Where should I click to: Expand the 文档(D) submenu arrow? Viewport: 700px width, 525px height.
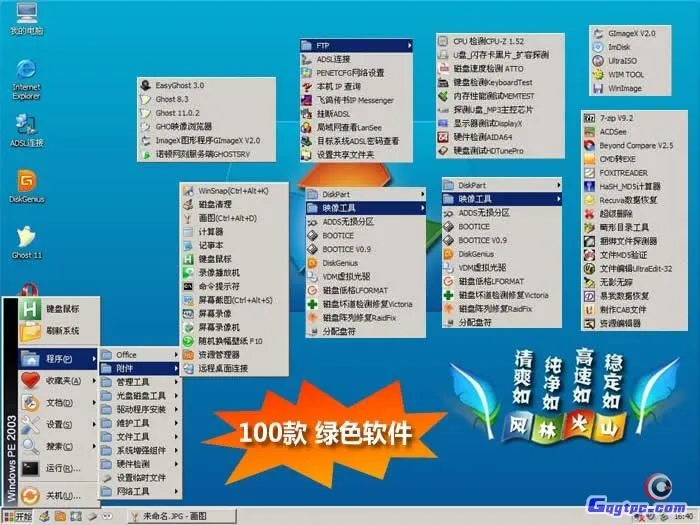pyautogui.click(x=94, y=403)
